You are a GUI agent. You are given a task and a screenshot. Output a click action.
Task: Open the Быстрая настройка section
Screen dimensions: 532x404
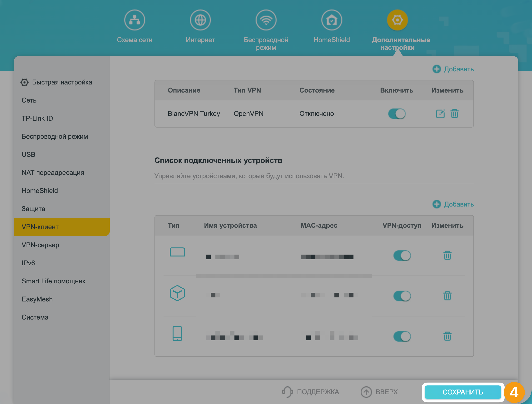point(62,82)
